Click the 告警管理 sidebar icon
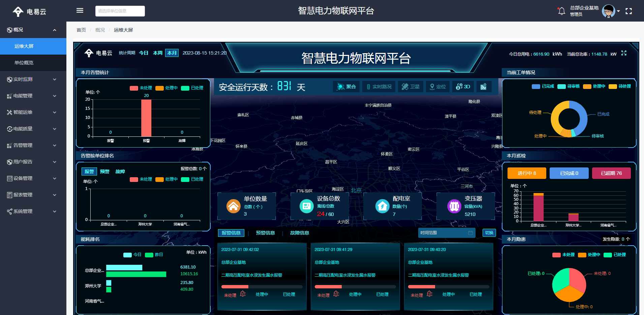 coord(9,146)
